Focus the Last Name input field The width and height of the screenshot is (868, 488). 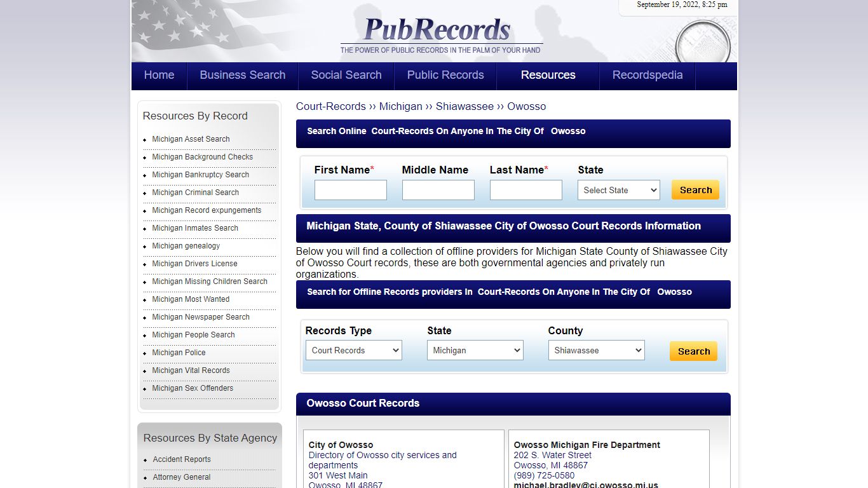click(x=526, y=190)
